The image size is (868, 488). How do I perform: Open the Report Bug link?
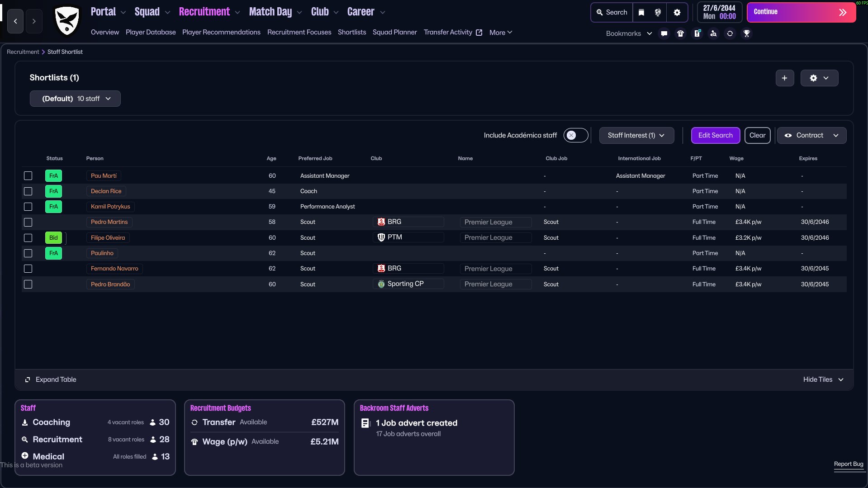[x=849, y=464]
